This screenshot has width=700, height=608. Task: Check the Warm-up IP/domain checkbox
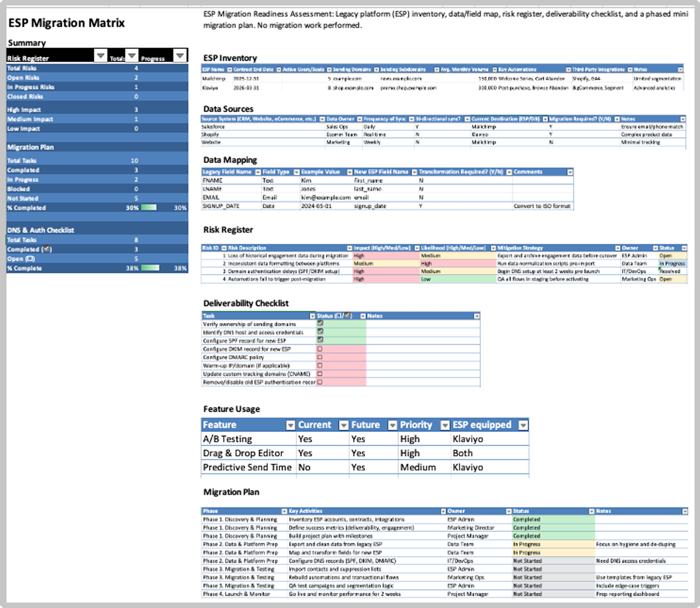321,365
